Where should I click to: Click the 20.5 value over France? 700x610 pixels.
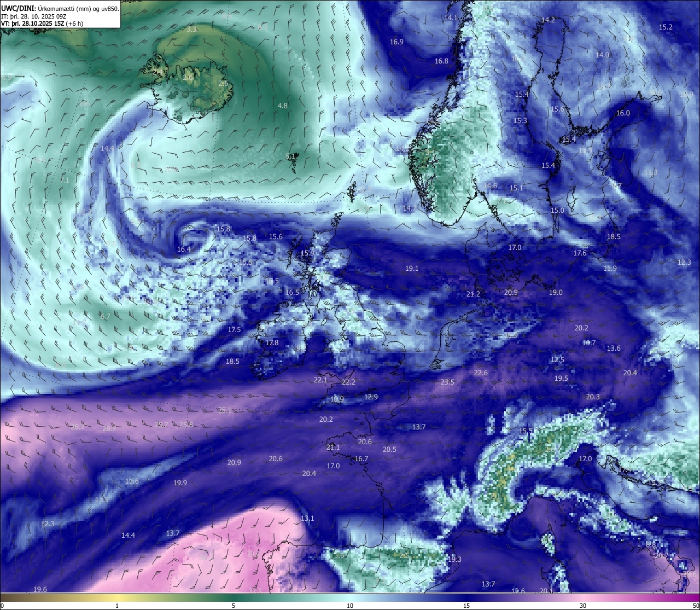[x=389, y=450]
